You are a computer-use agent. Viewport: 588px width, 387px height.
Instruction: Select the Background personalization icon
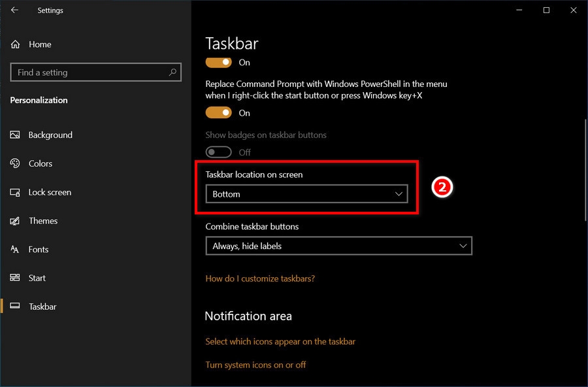click(16, 135)
